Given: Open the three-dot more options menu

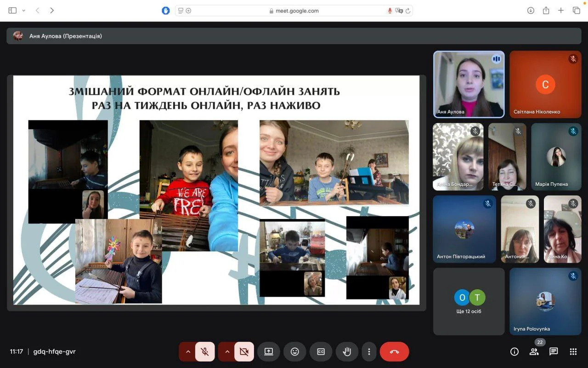Looking at the screenshot, I should click(x=369, y=352).
